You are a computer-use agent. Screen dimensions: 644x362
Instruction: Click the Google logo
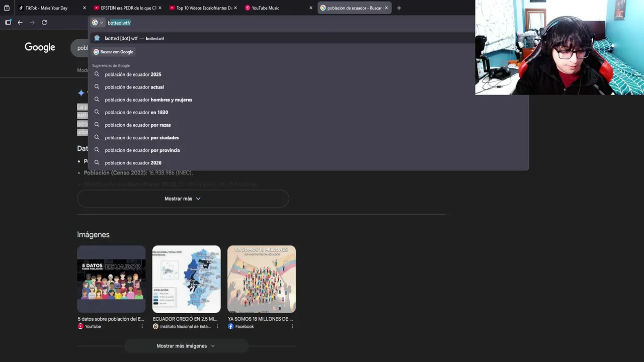[40, 47]
